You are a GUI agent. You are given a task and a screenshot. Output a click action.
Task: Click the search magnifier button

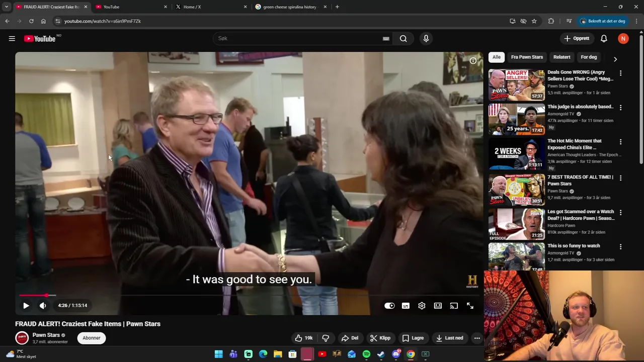[x=404, y=39]
